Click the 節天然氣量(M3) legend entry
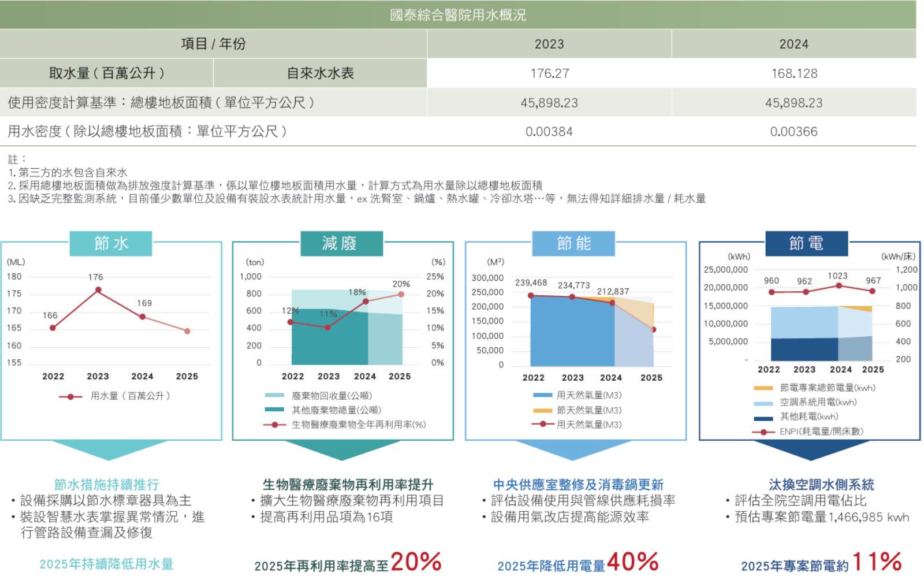The height and width of the screenshot is (587, 924). pos(577,410)
